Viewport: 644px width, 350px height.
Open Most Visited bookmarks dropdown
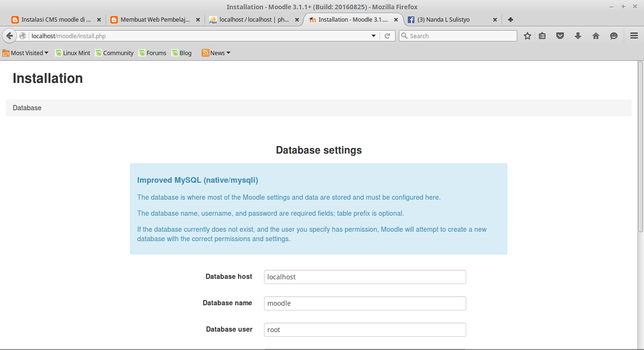pyautogui.click(x=25, y=53)
